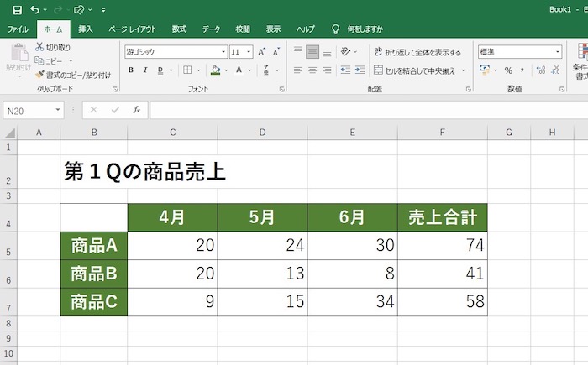This screenshot has width=588, height=365.
Task: Open the clipboard group dialog launcher
Action: click(x=115, y=89)
